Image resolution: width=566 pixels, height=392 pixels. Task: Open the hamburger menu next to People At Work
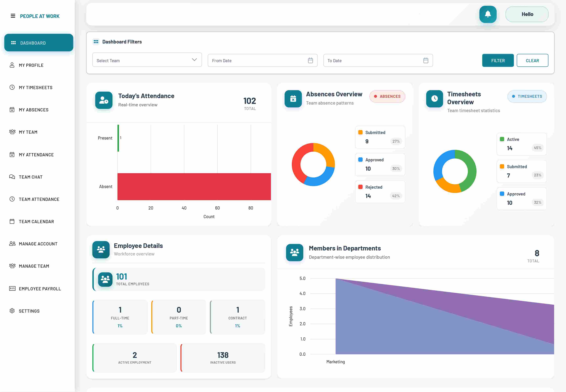tap(12, 16)
